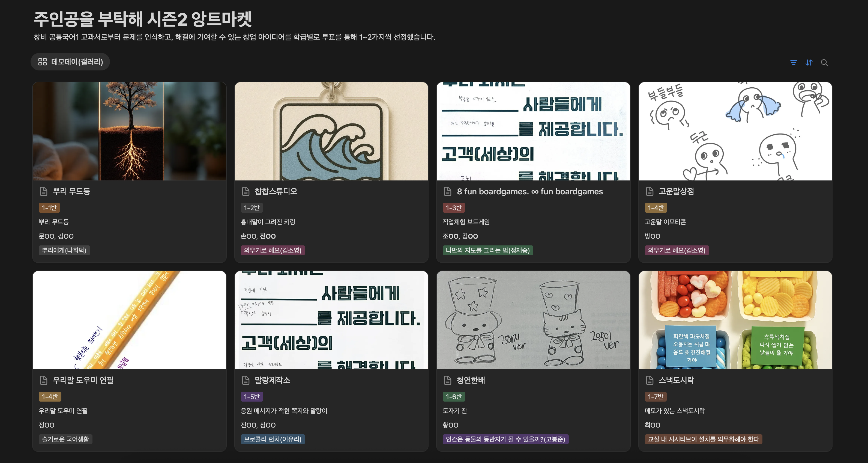Viewport: 868px width, 463px height.
Task: Open the 8 fun boardgames card title
Action: [529, 191]
